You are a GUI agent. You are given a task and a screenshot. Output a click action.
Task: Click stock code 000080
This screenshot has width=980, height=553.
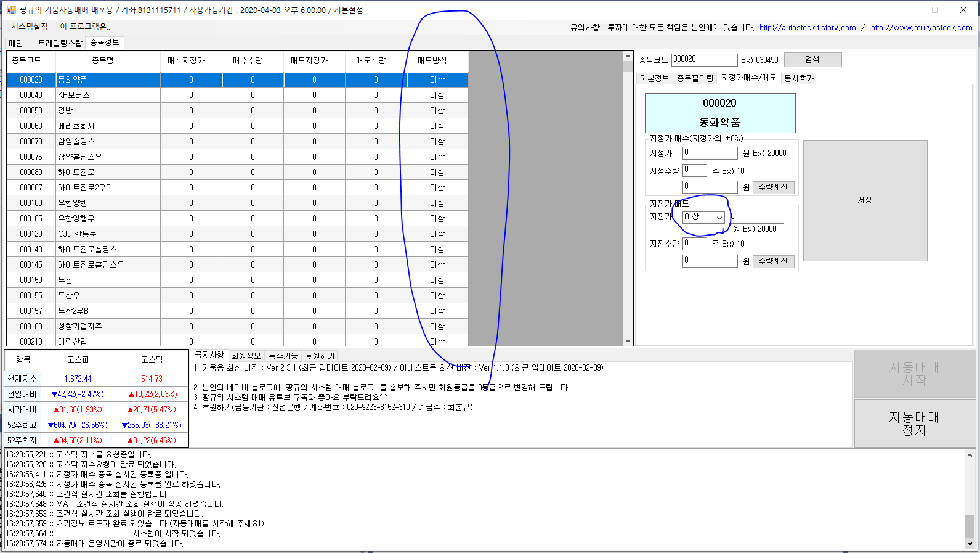pos(31,172)
